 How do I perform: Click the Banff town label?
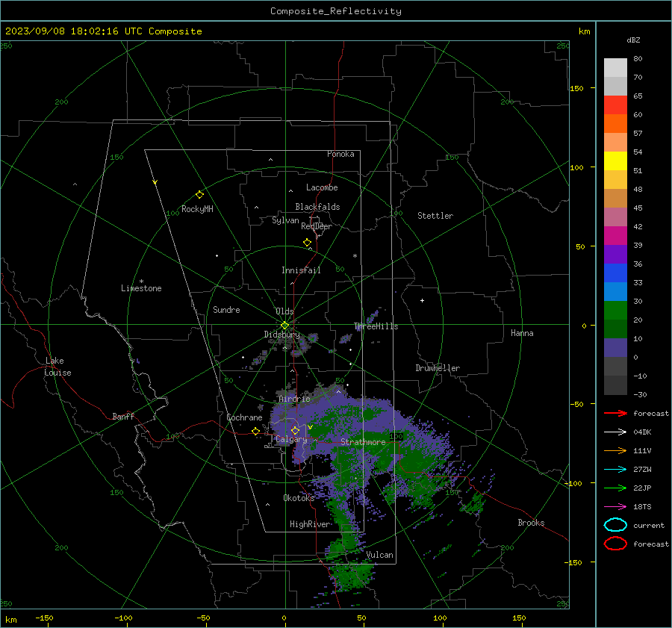tap(123, 416)
